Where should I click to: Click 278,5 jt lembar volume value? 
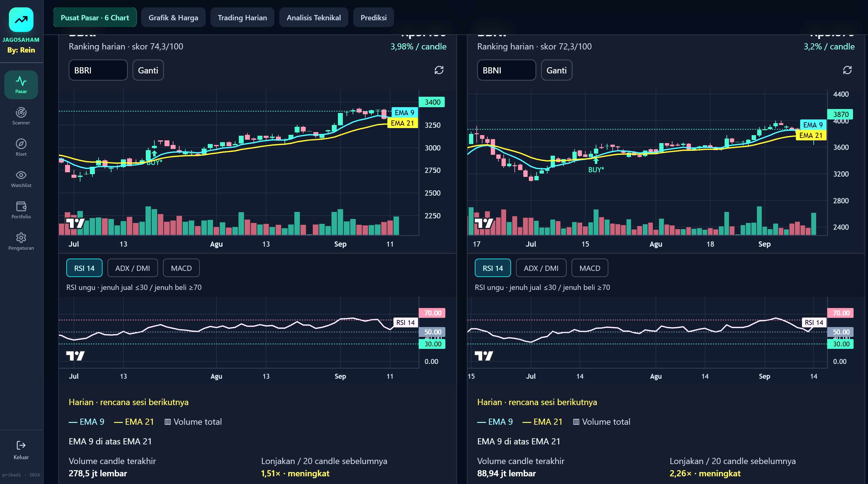tap(98, 473)
